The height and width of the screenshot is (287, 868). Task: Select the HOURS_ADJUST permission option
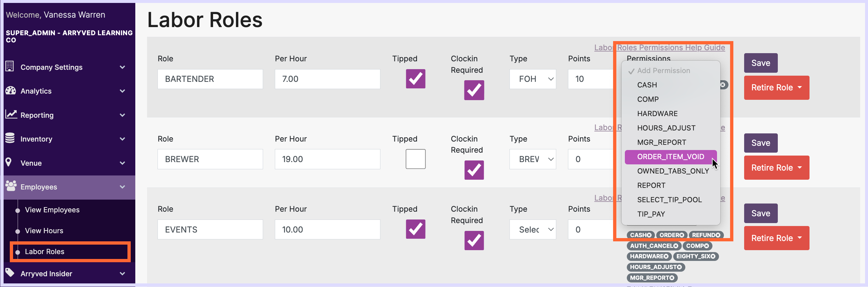666,128
